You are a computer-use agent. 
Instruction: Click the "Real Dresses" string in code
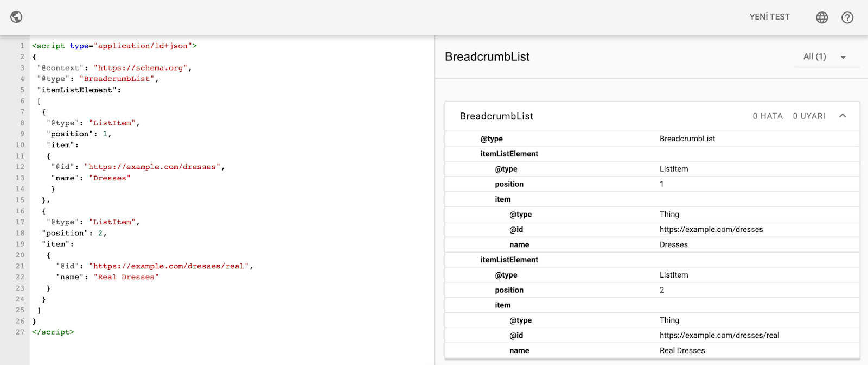pos(126,277)
